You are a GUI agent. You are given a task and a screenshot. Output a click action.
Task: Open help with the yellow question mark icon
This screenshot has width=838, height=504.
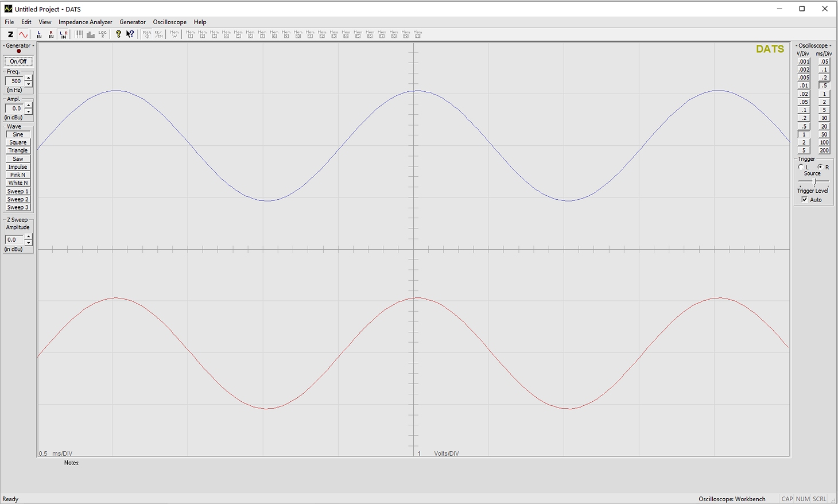118,34
